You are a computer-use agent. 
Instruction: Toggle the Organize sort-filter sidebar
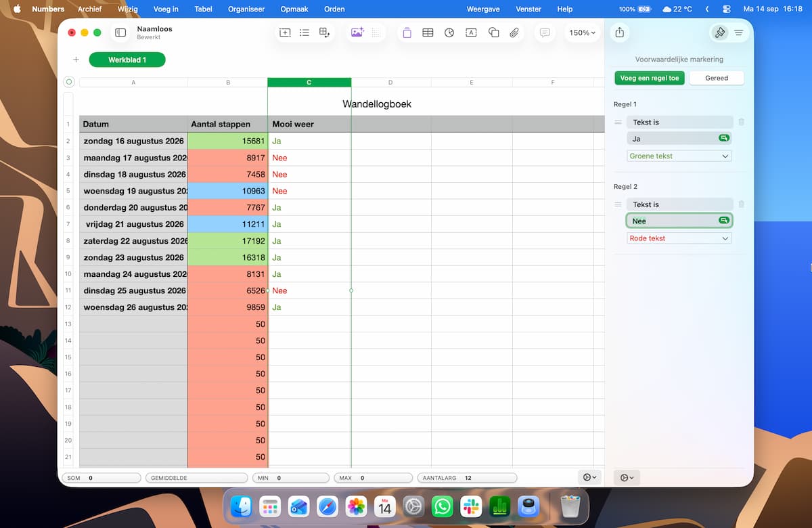[x=738, y=32]
